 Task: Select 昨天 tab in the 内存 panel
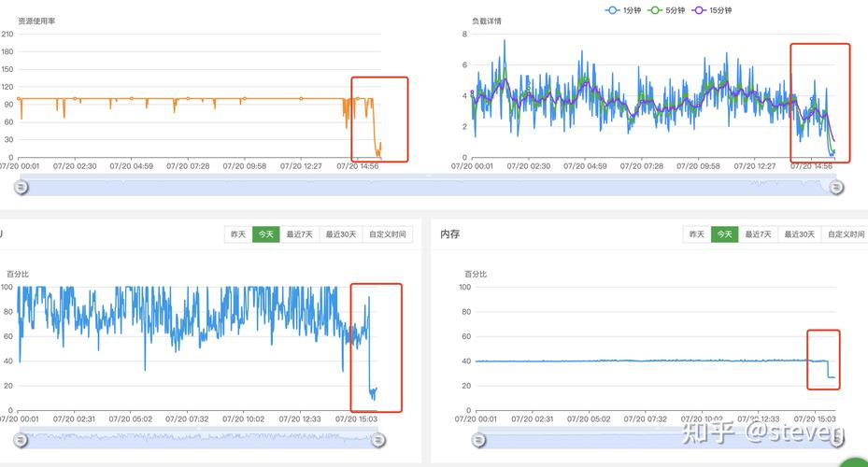tap(697, 234)
